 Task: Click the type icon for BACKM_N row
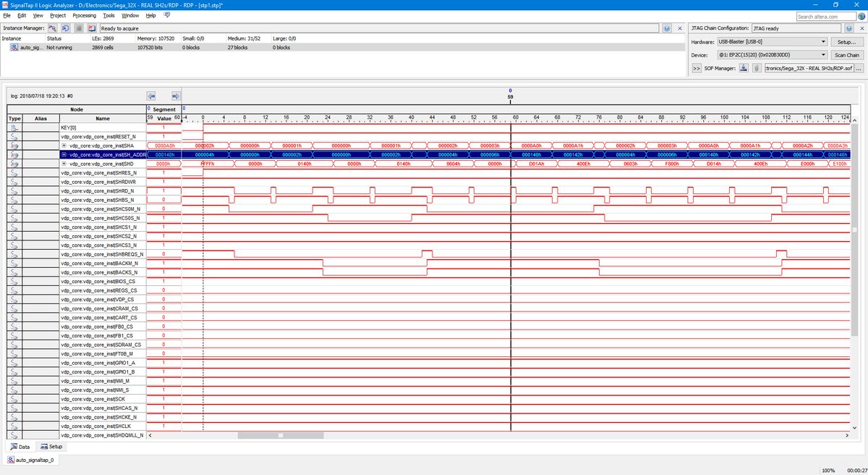click(14, 263)
